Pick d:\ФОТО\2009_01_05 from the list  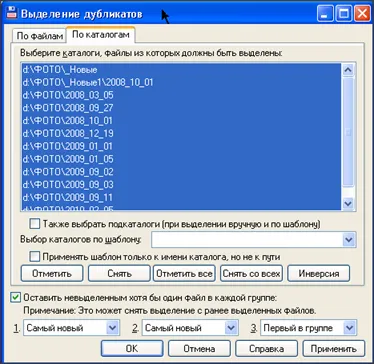pyautogui.click(x=182, y=159)
